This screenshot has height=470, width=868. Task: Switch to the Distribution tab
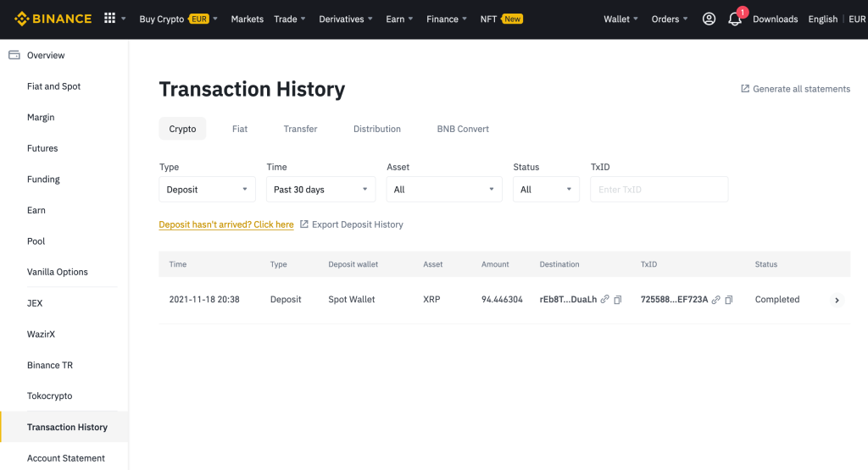[x=377, y=128]
